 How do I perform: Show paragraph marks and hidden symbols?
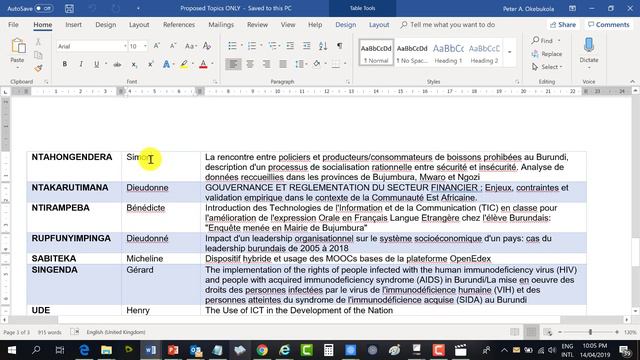click(340, 46)
